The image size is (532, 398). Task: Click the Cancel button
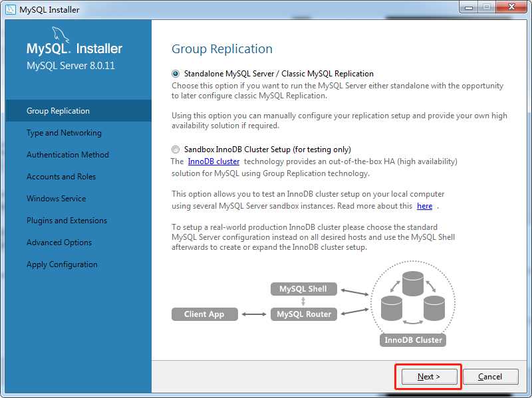(490, 376)
